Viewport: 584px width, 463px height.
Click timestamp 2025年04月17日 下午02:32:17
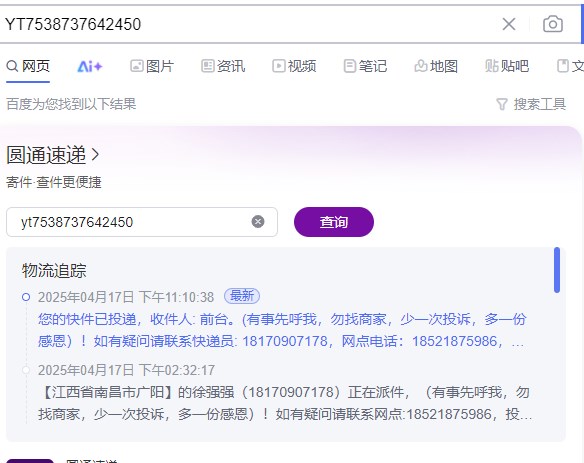[x=126, y=370]
